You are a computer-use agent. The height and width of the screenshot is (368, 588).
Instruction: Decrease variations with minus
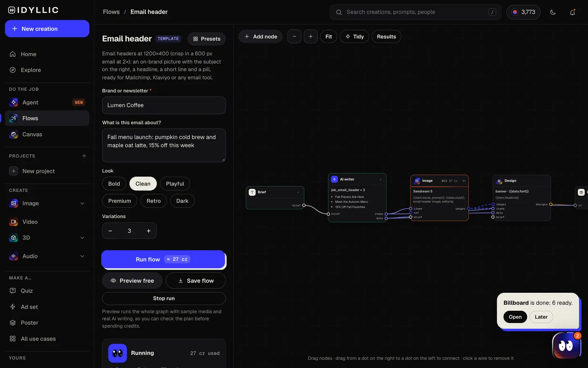110,231
